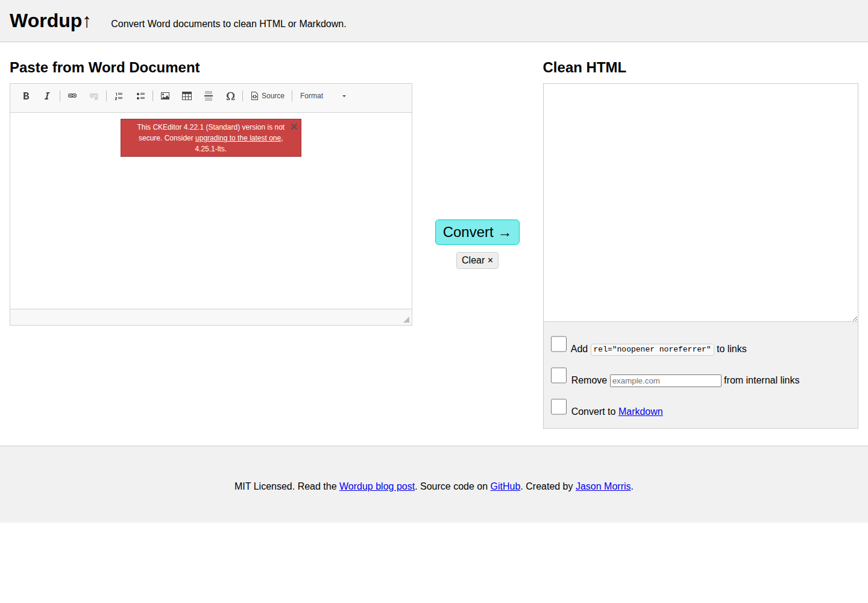Viewport: 868px width, 603px height.
Task: Toggle Italic formatting in editor toolbar
Action: (47, 96)
